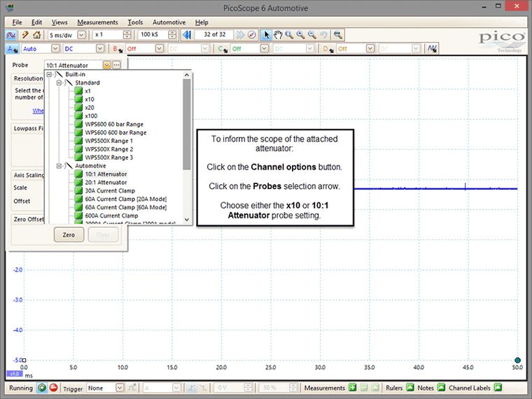The image size is (532, 399).
Task: Click the red Stop capture button
Action: click(x=53, y=388)
